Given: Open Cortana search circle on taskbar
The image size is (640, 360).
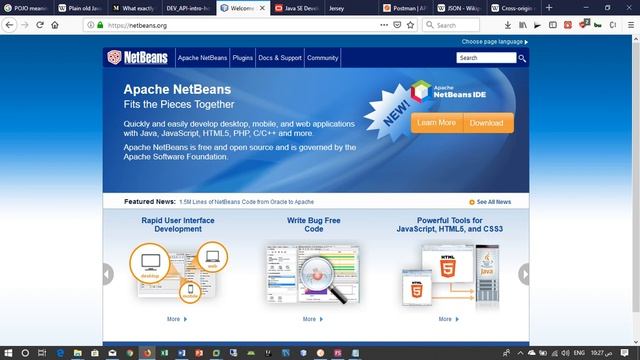Looking at the screenshot, I should (25, 353).
